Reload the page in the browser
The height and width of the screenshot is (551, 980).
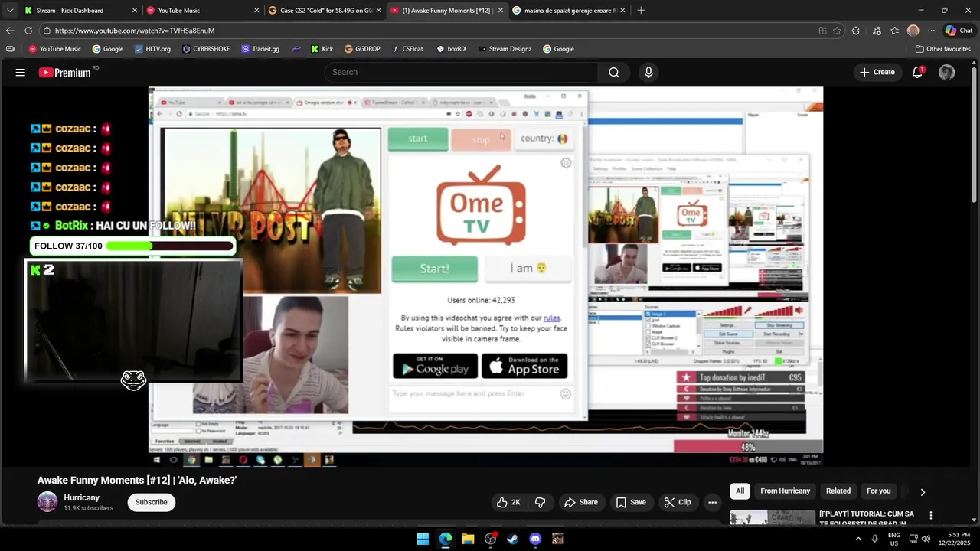(x=28, y=31)
